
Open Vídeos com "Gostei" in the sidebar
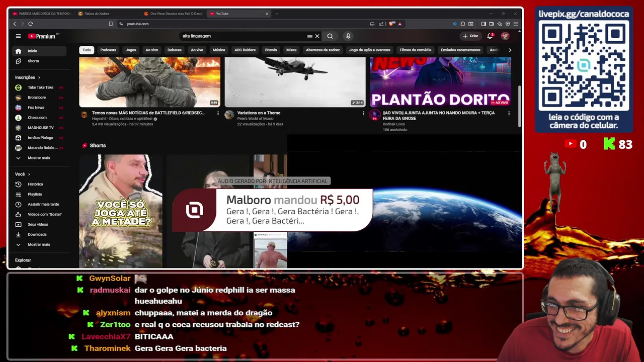39,214
